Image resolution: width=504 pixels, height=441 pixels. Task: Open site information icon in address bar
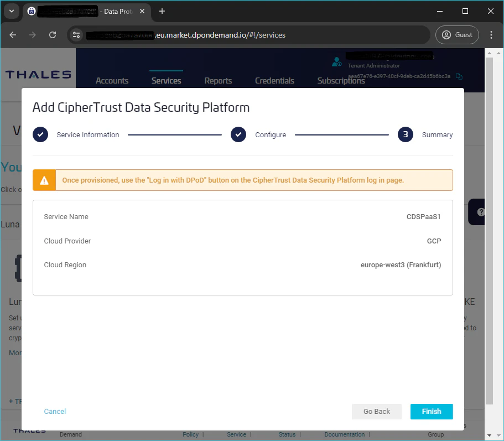coord(76,35)
